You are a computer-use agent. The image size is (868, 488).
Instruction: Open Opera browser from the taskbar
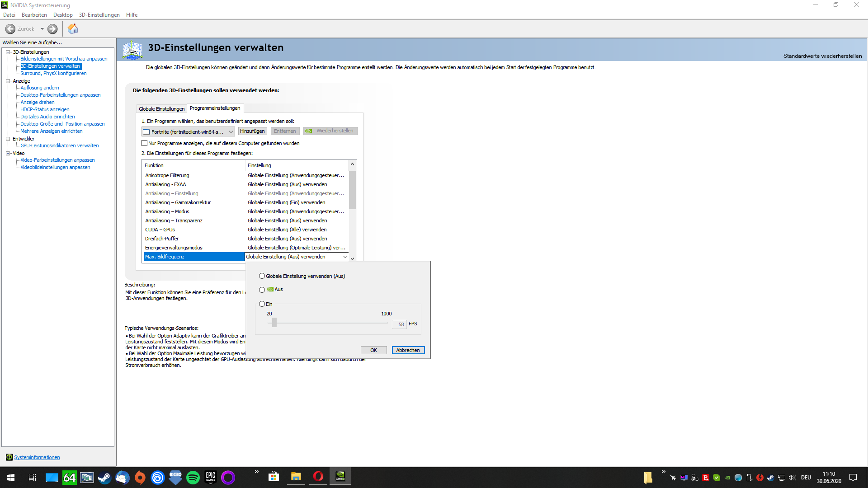click(x=318, y=476)
